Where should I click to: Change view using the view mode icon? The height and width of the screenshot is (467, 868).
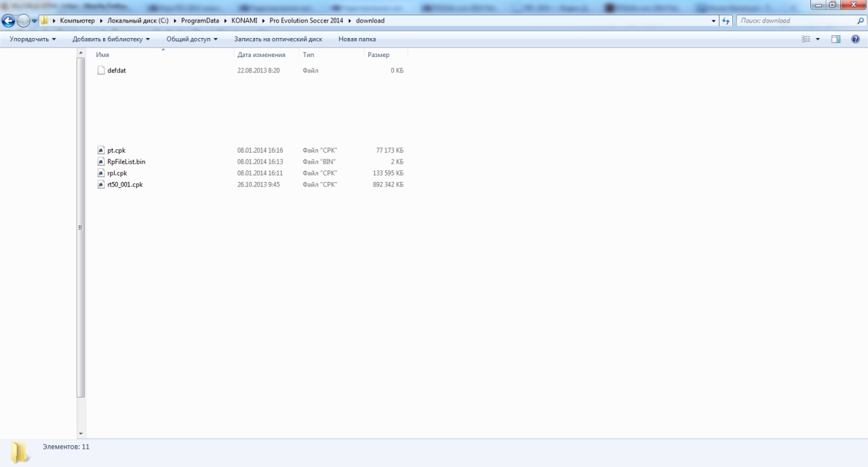(806, 39)
